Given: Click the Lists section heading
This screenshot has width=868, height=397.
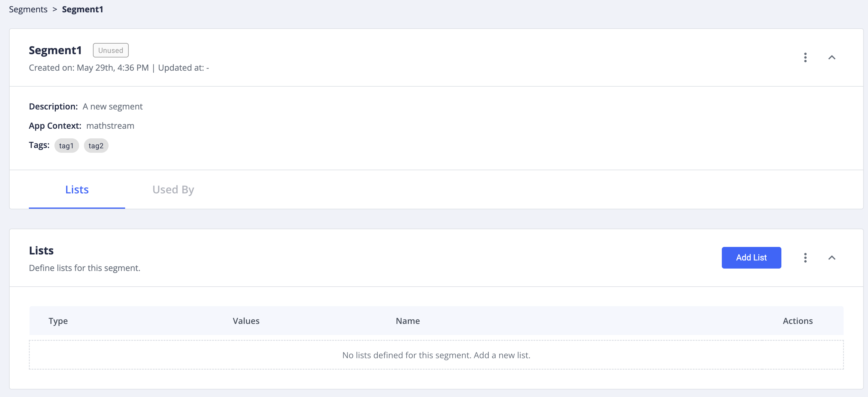Looking at the screenshot, I should click(41, 251).
